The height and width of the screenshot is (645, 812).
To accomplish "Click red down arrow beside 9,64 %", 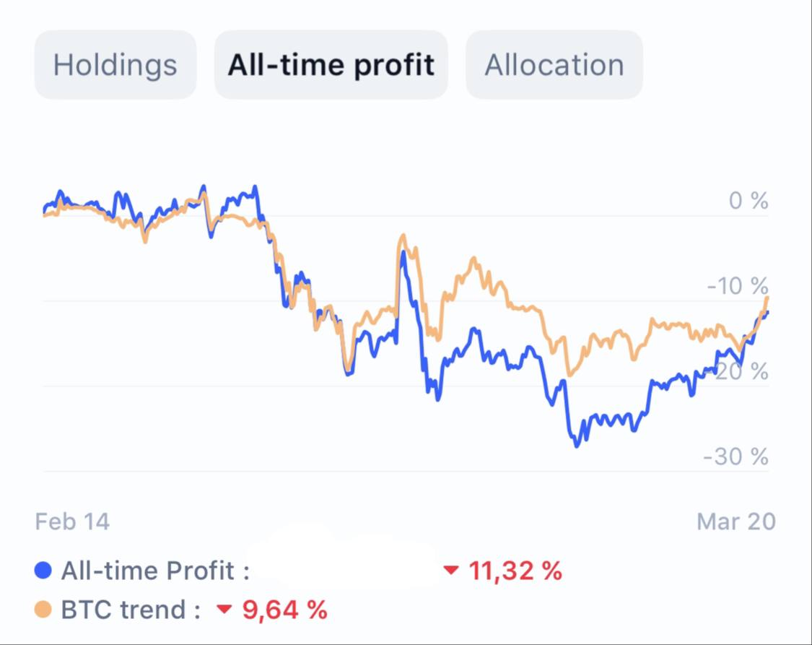I will (x=224, y=610).
